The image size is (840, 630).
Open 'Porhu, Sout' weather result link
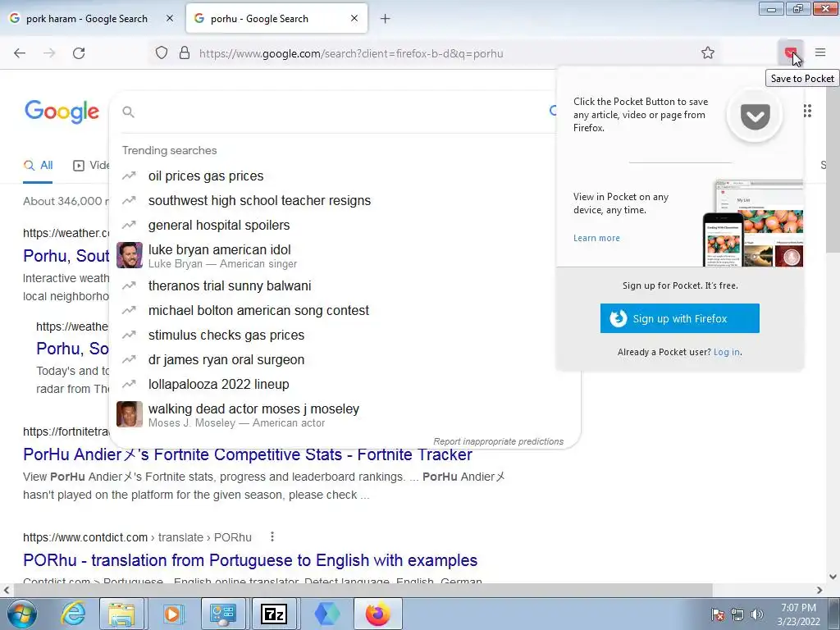[66, 256]
